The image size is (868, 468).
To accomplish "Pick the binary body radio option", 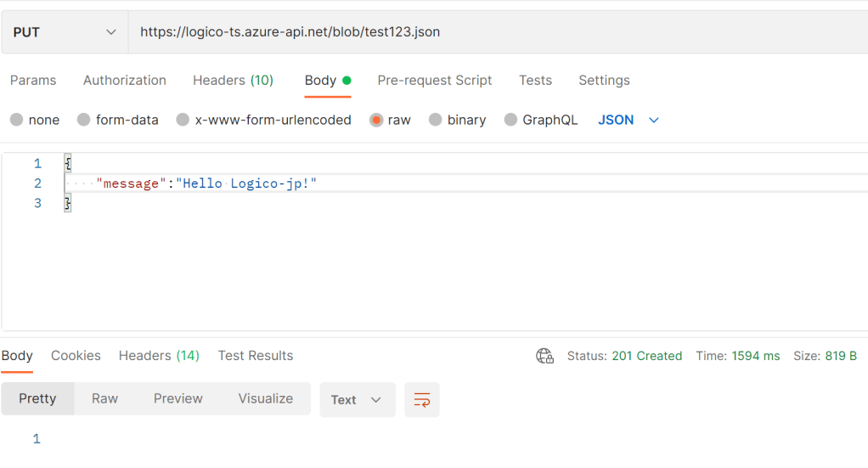I will point(436,120).
